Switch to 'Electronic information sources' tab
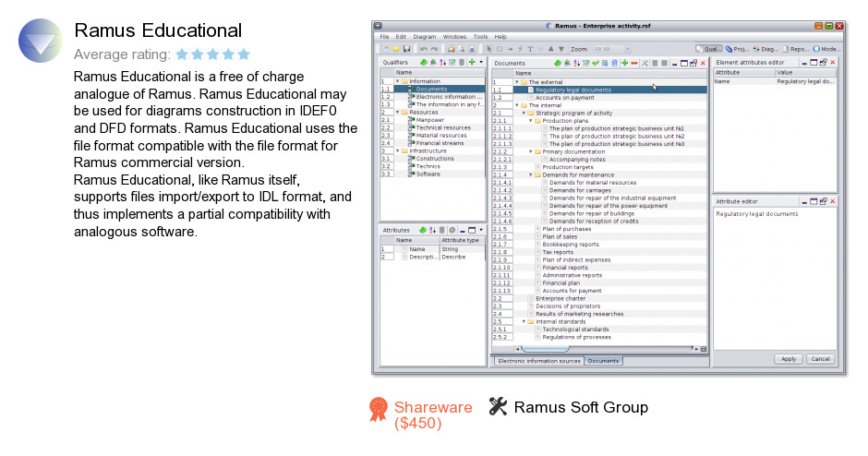This screenshot has height=456, width=868. [x=539, y=361]
